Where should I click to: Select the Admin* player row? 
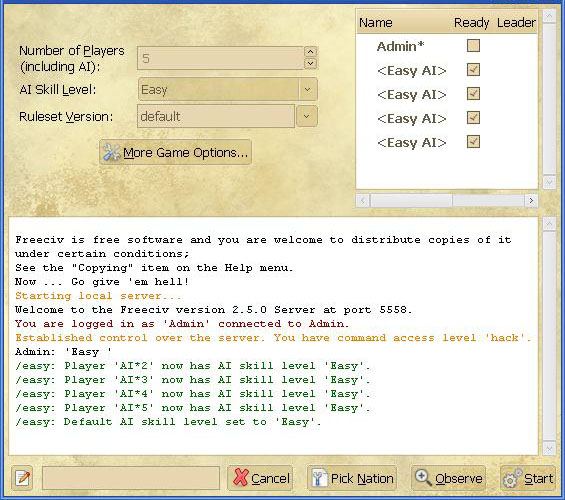click(x=447, y=46)
